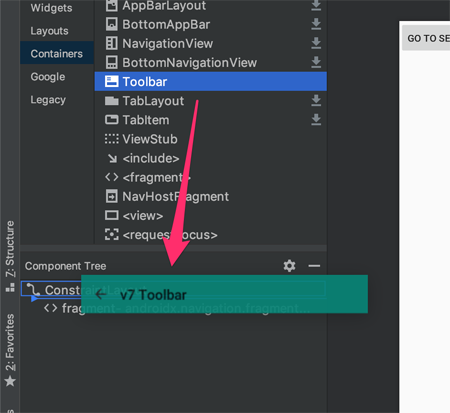Open the Google palette category
Viewport: 450px width, 413px height.
tap(48, 77)
